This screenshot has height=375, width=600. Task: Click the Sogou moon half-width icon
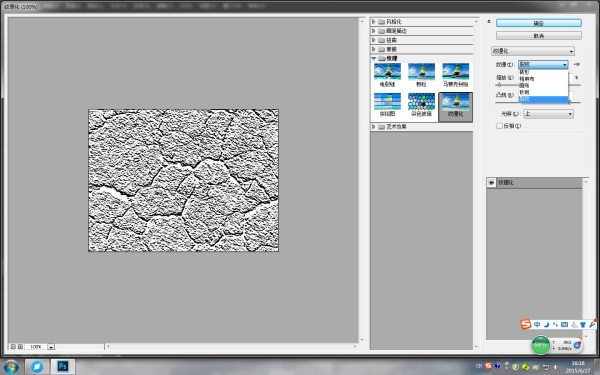click(x=546, y=324)
